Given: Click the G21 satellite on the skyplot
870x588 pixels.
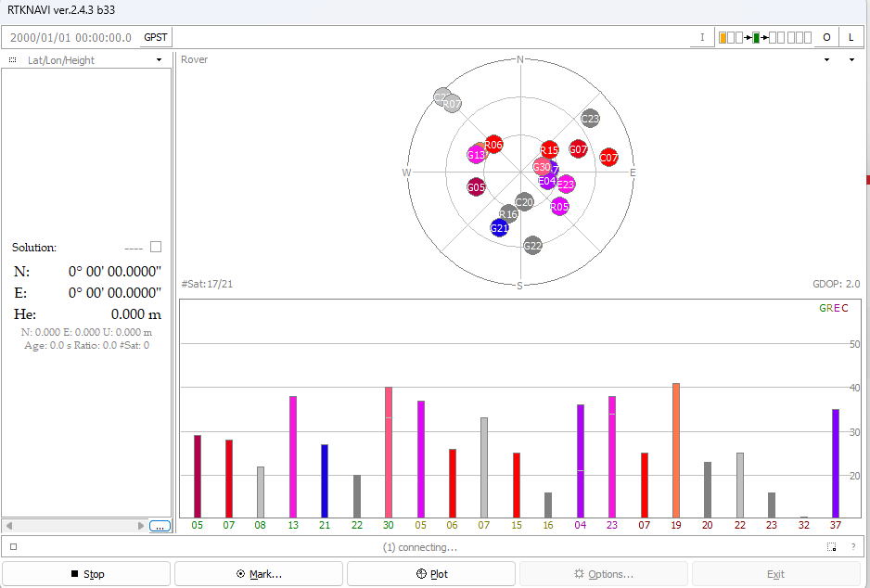Looking at the screenshot, I should [x=499, y=228].
